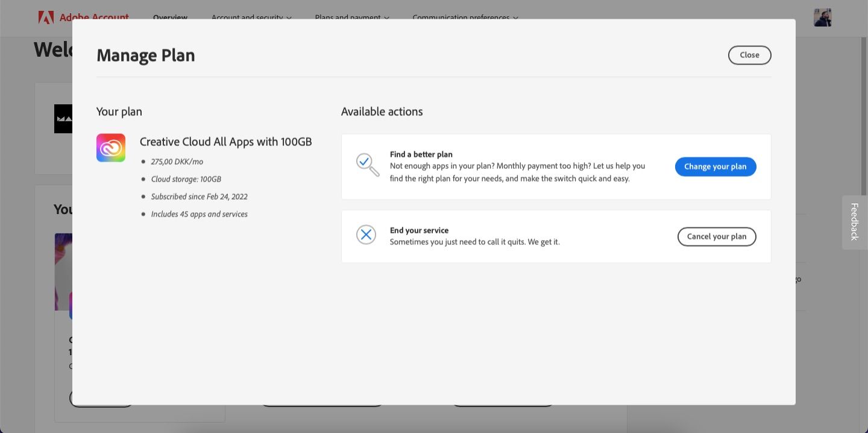Screen dimensions: 868x433
Task: Click the Your plan heading
Action: click(119, 112)
